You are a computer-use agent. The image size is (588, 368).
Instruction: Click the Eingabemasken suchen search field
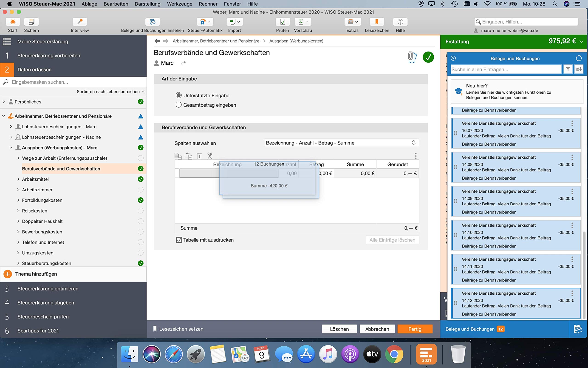click(x=73, y=82)
